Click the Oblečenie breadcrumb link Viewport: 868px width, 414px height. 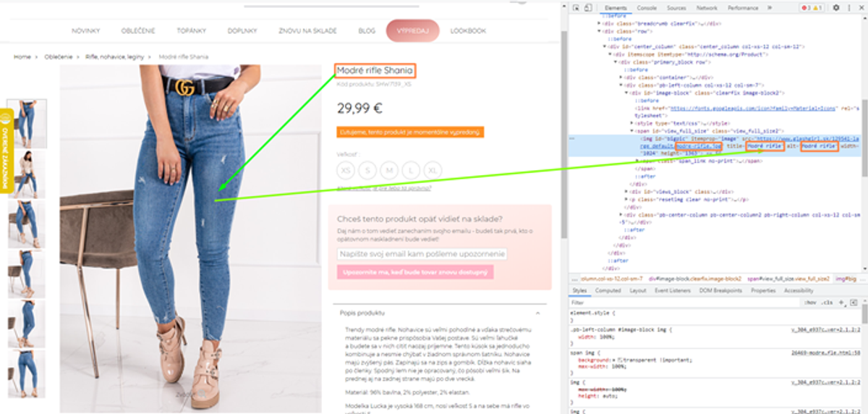[x=59, y=56]
